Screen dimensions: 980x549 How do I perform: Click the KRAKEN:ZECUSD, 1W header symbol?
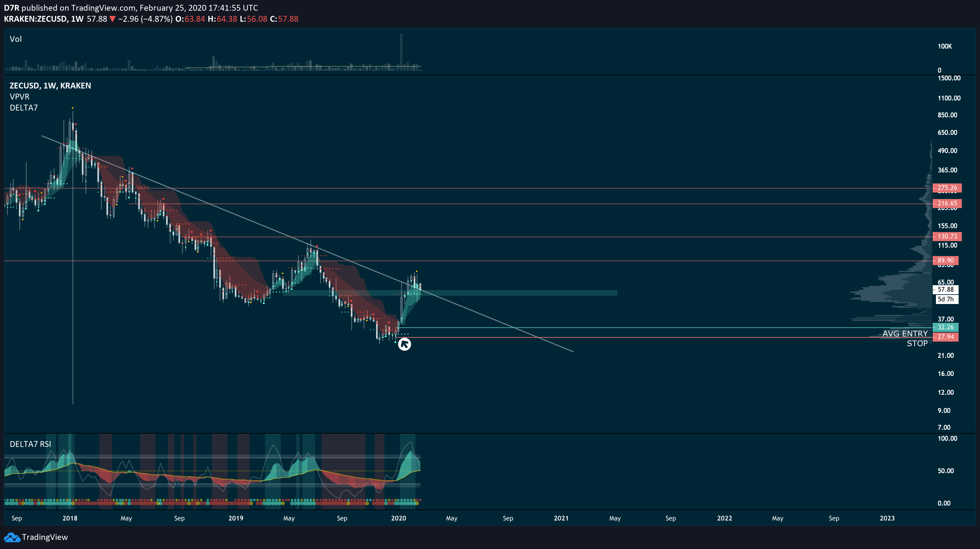(x=44, y=19)
